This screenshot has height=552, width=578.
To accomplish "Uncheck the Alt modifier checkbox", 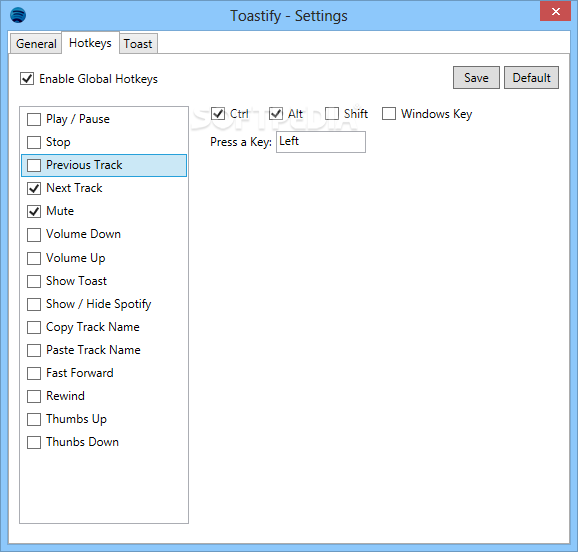I will [x=276, y=114].
